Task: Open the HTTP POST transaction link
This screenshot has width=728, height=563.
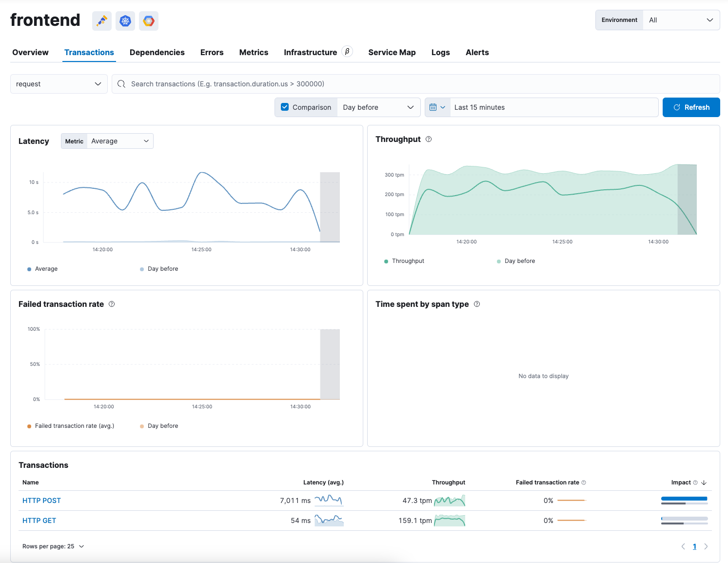Action: [41, 501]
